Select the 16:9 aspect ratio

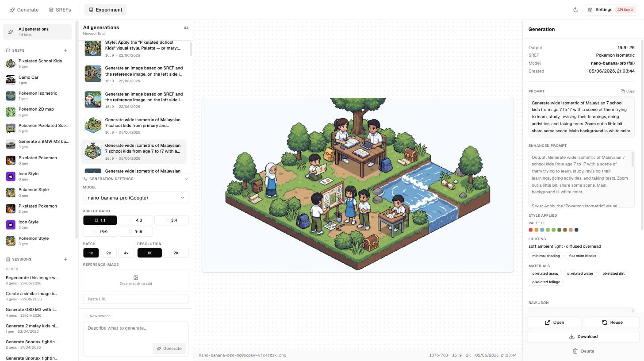pyautogui.click(x=100, y=231)
